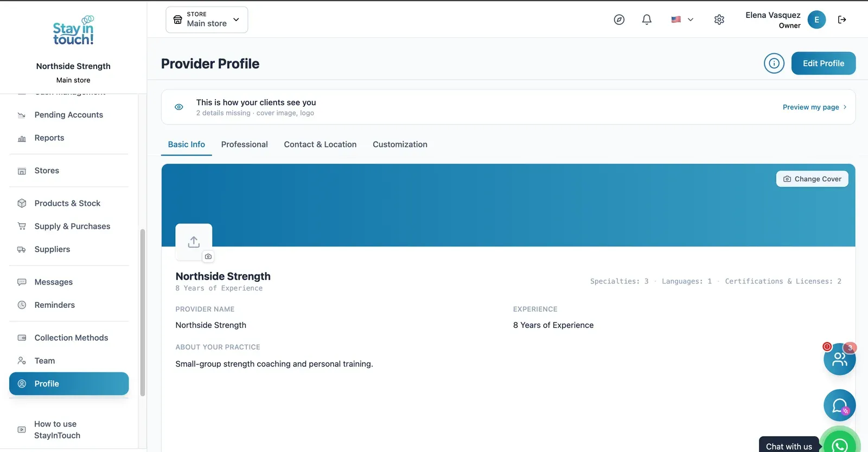Screen dimensions: 868x452
Task: Click the Certifications & Licenses: 2 stat
Action: [783, 281]
